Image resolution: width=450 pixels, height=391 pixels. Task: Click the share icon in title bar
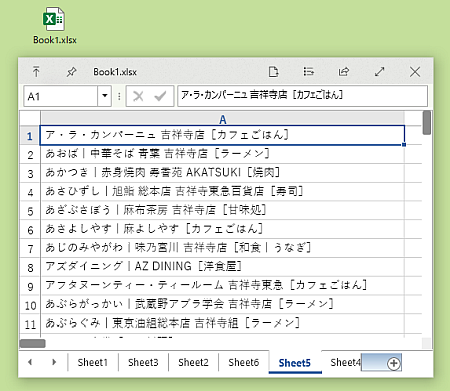click(x=344, y=72)
